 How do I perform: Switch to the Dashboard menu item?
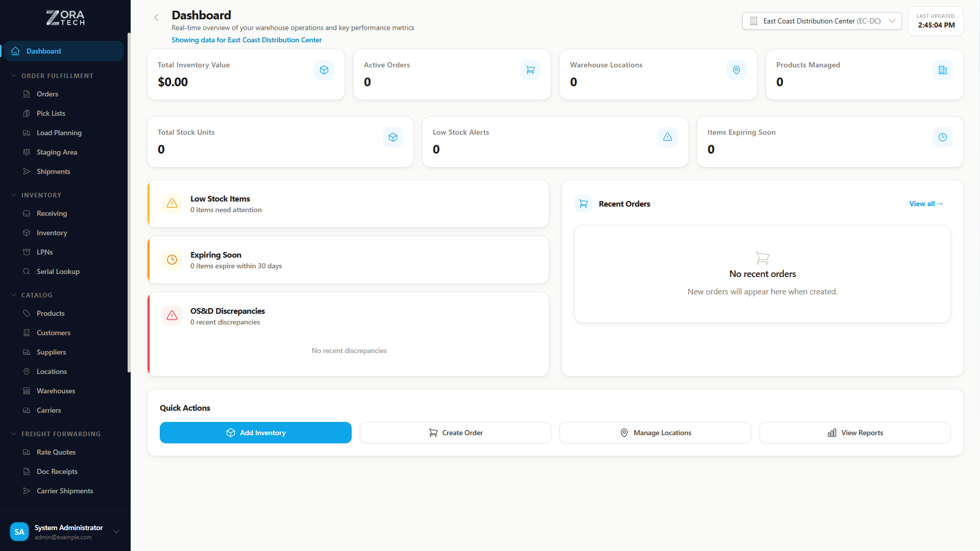[43, 51]
